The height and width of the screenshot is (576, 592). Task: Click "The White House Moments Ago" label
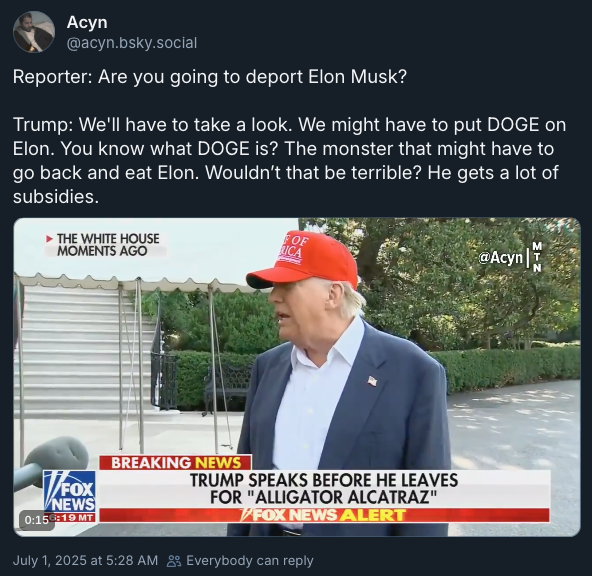click(108, 245)
